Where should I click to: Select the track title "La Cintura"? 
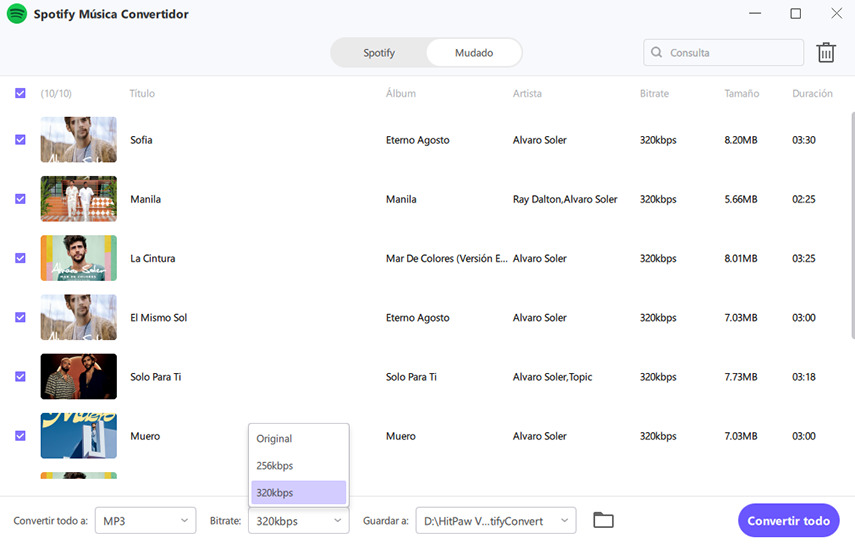(x=153, y=258)
